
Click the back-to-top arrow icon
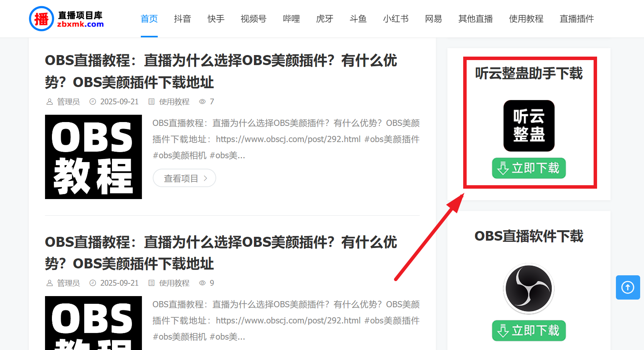click(627, 288)
